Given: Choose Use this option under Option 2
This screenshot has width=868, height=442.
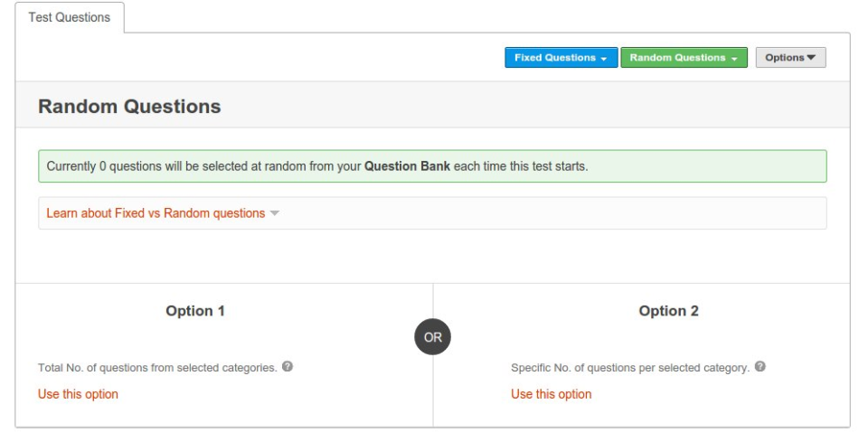Looking at the screenshot, I should (x=552, y=394).
